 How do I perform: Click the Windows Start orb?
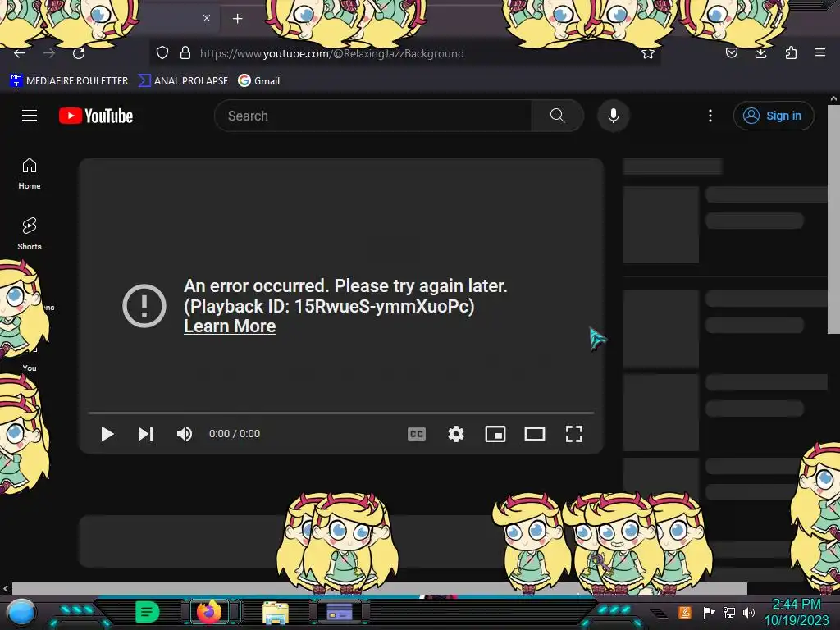pos(21,612)
